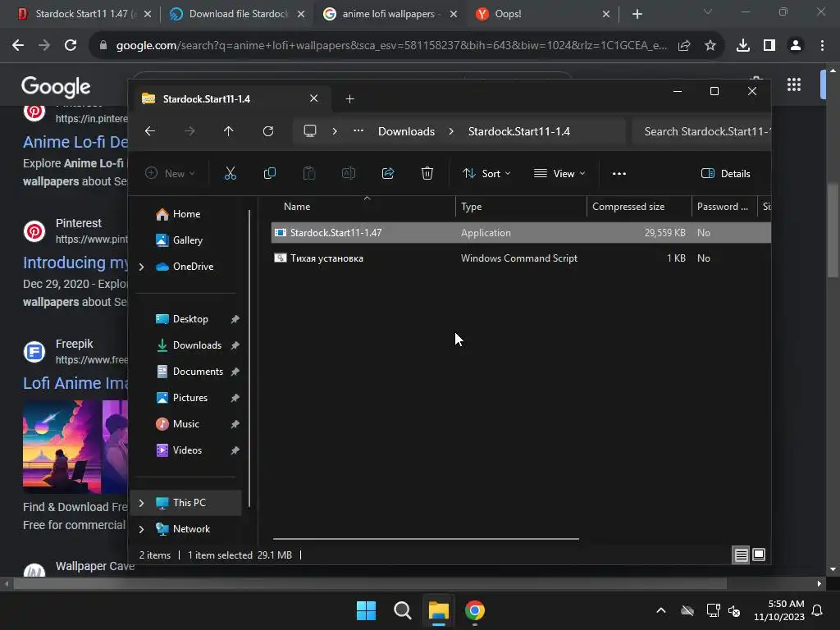Sort by the Type column header
This screenshot has height=630, width=840.
(x=521, y=207)
